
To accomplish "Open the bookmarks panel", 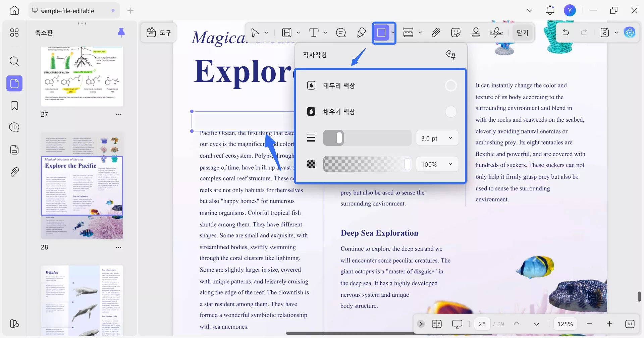I will click(14, 106).
